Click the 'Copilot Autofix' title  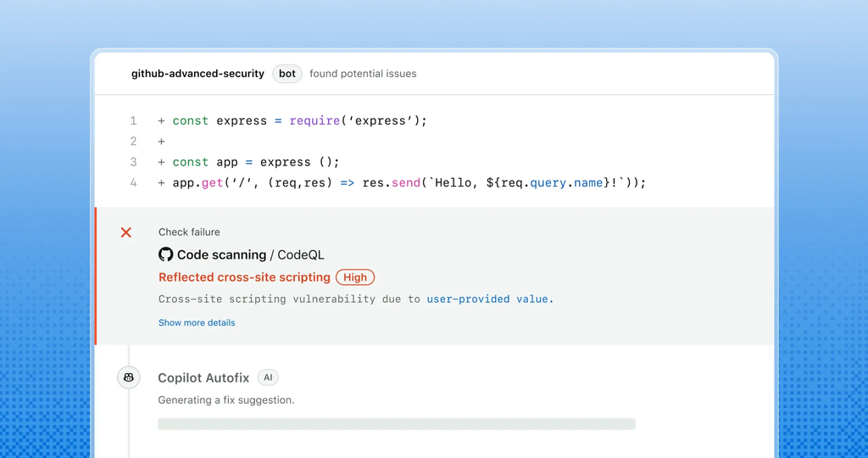coord(203,377)
